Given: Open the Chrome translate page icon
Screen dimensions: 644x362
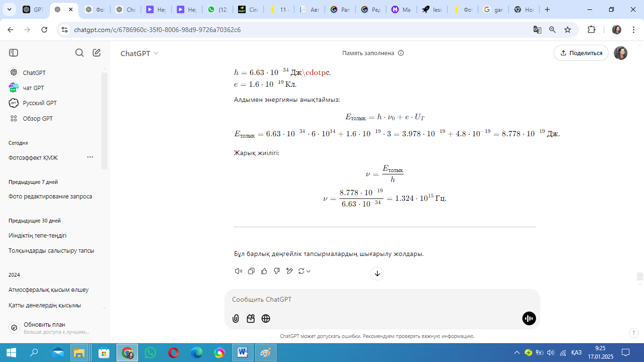Looking at the screenshot, I should pyautogui.click(x=537, y=30).
